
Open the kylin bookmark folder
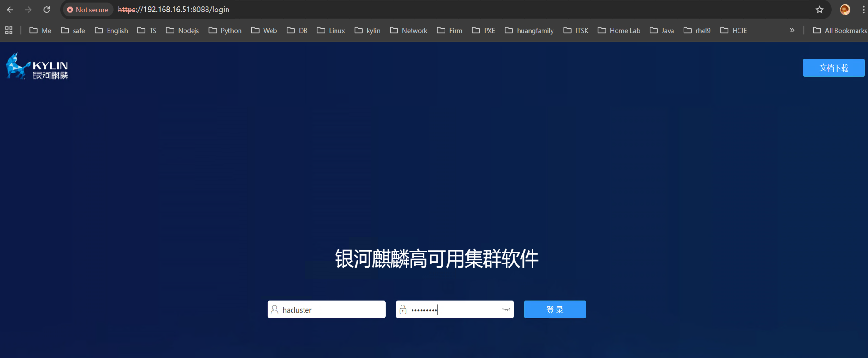(367, 31)
